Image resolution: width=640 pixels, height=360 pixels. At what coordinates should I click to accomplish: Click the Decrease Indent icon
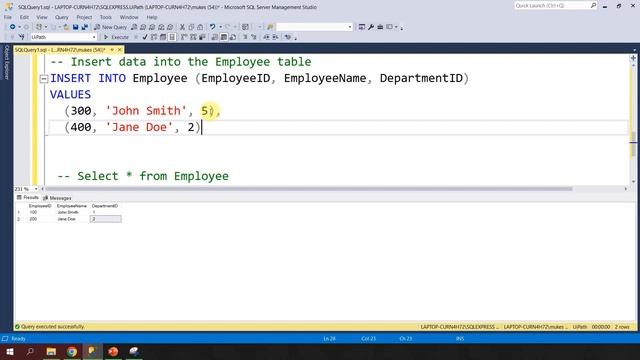point(266,37)
